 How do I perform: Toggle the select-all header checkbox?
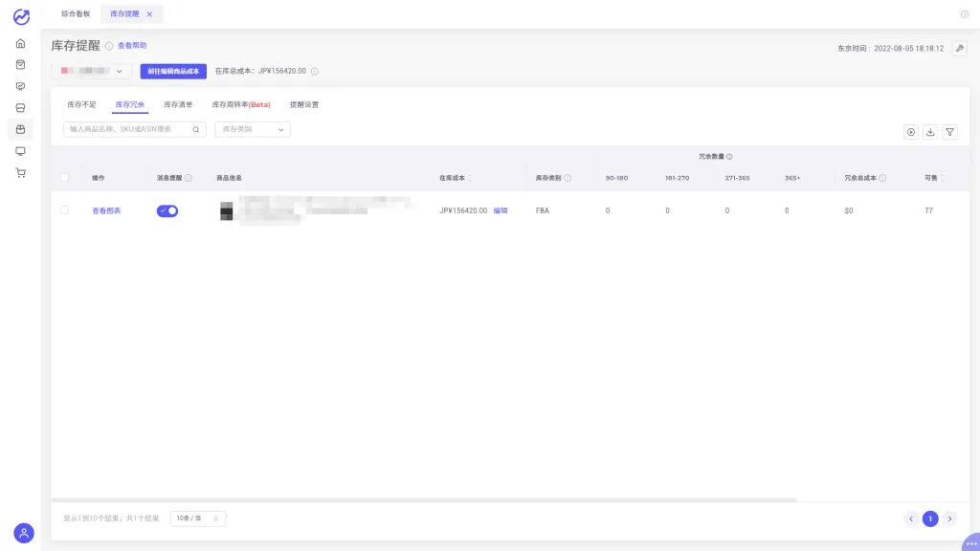click(64, 177)
